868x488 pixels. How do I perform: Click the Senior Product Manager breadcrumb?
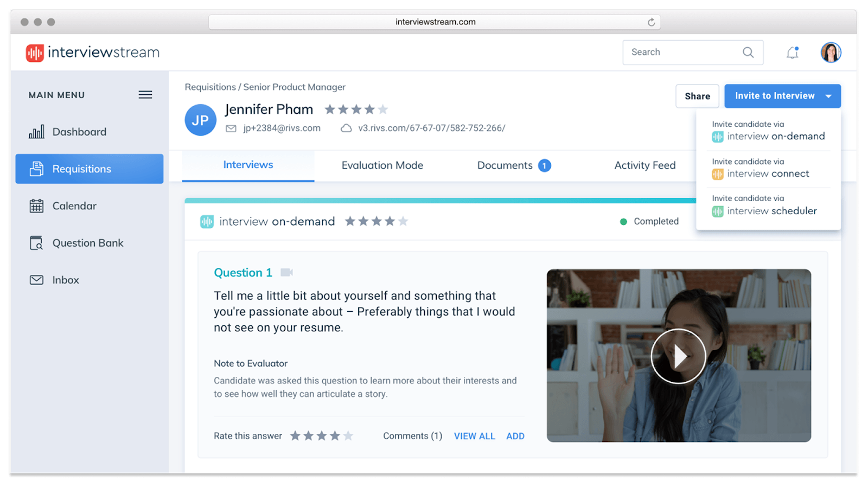(294, 87)
